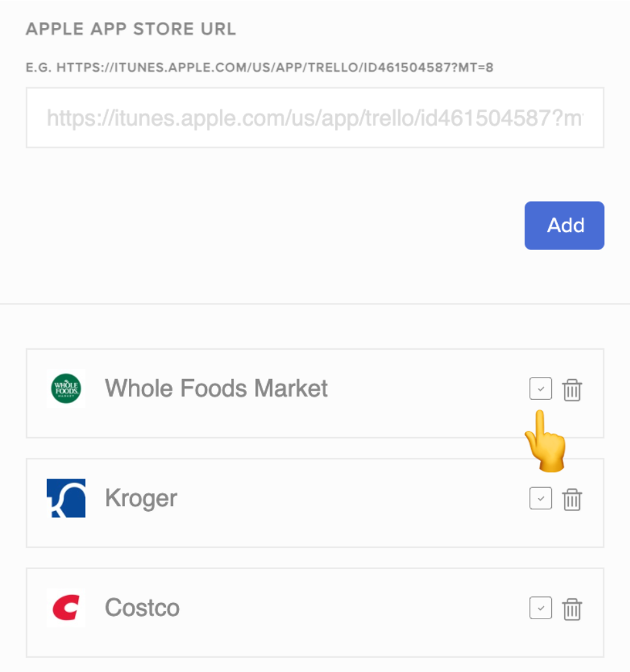Click the Kroger app logo
Screen dimensions: 630x672
[66, 499]
